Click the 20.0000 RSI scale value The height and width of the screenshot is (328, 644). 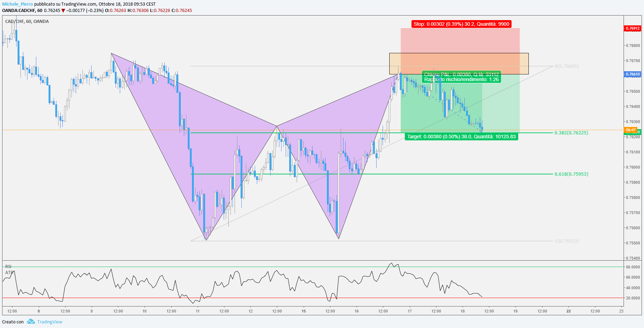pyautogui.click(x=633, y=298)
